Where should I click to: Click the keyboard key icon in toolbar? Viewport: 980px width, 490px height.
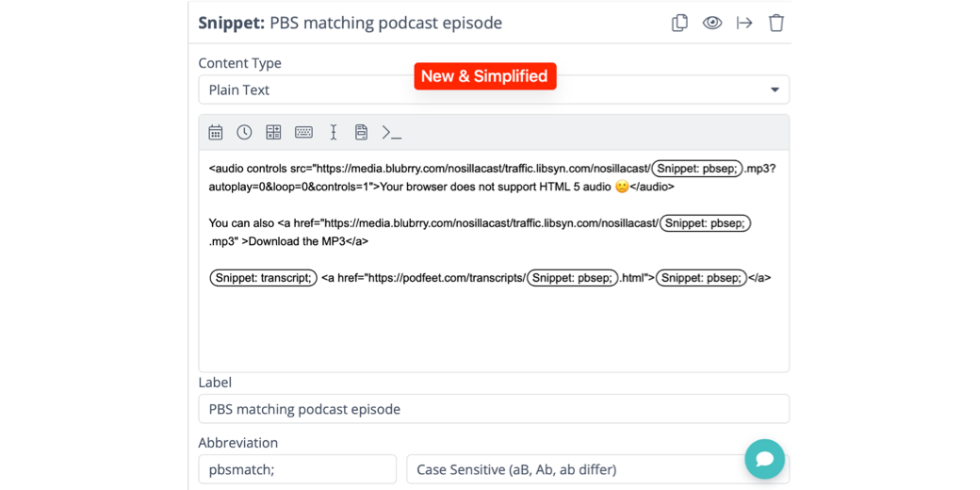pyautogui.click(x=303, y=133)
